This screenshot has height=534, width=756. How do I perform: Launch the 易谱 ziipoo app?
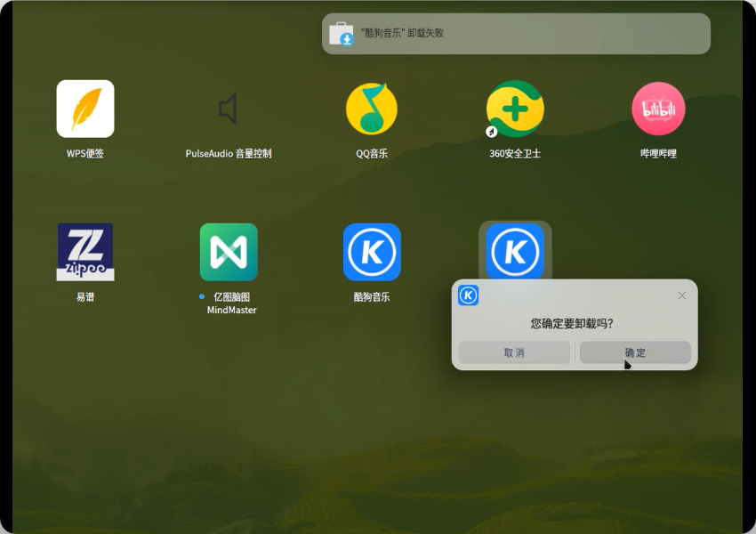tap(84, 252)
